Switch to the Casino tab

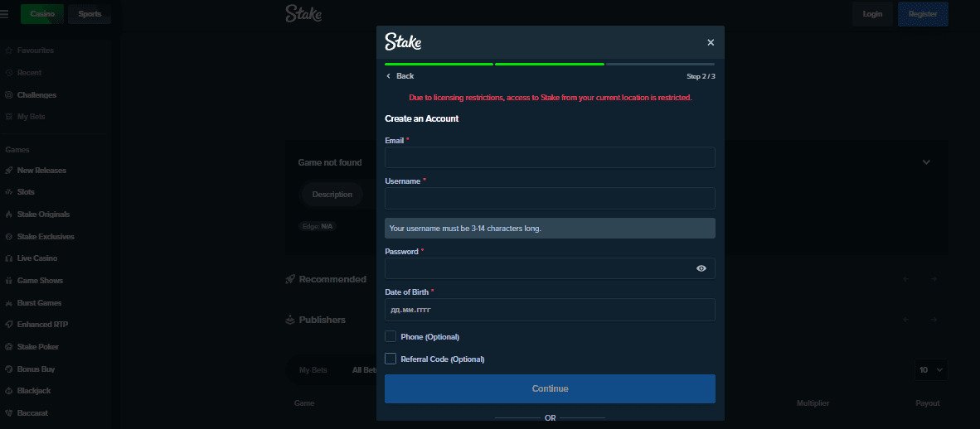click(41, 14)
